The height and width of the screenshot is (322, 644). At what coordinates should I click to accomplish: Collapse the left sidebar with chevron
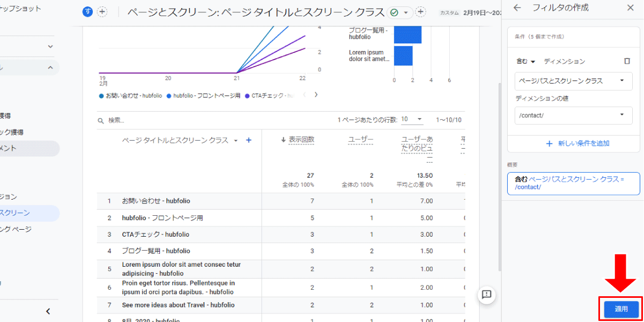coord(48,311)
